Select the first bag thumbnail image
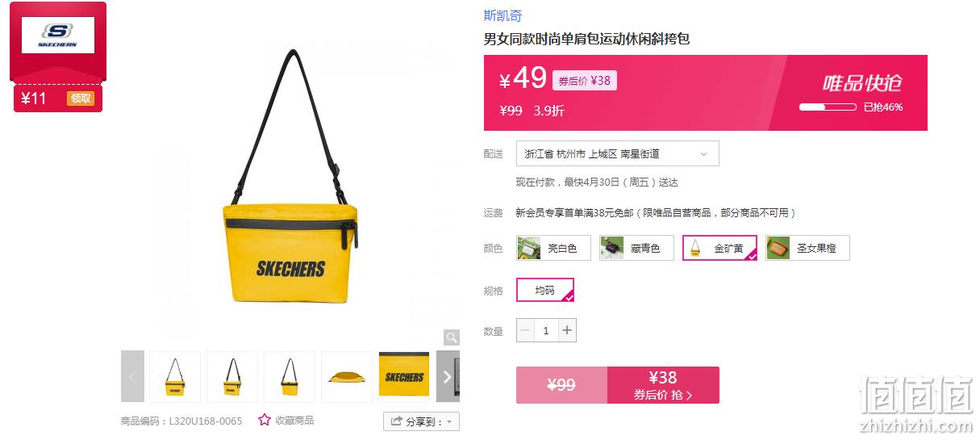 coord(175,376)
